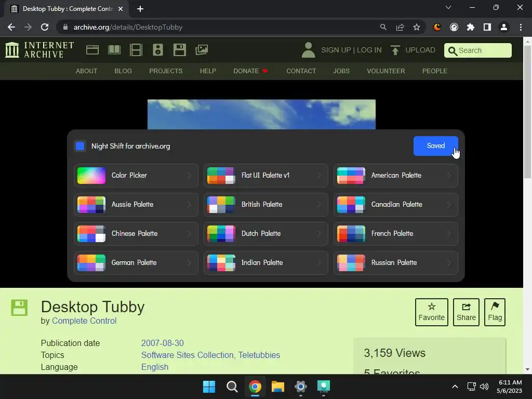The width and height of the screenshot is (532, 399).
Task: Click the Internet Archive Search field
Action: 478,50
